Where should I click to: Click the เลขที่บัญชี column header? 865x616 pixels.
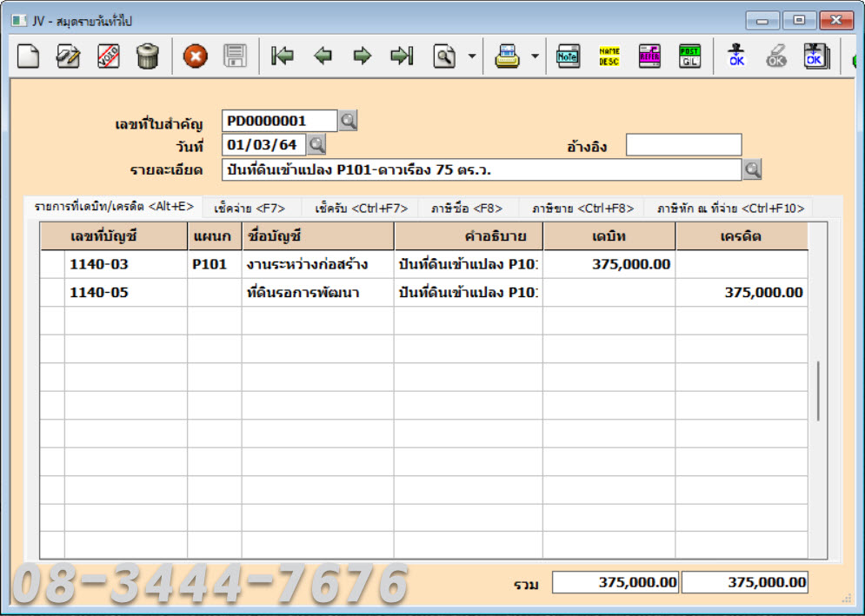(x=114, y=236)
